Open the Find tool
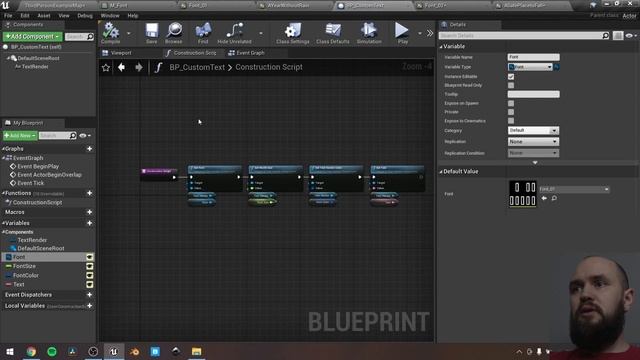640x360 pixels. (203, 33)
